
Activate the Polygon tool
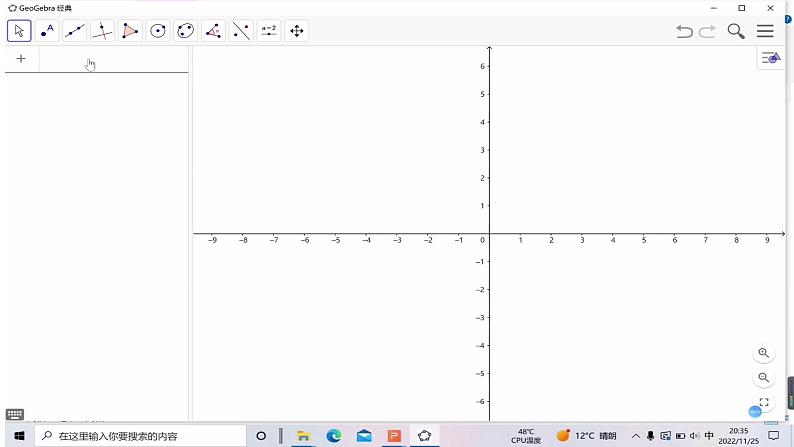[130, 31]
